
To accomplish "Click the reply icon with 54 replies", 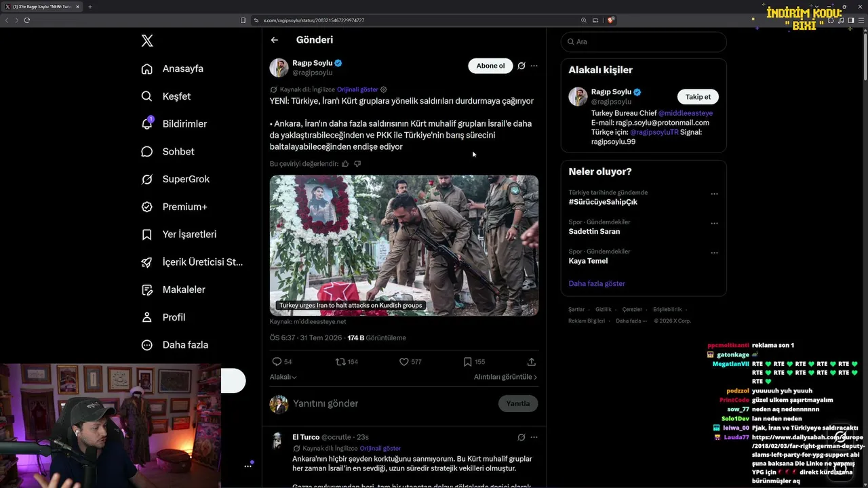I will pos(277,362).
